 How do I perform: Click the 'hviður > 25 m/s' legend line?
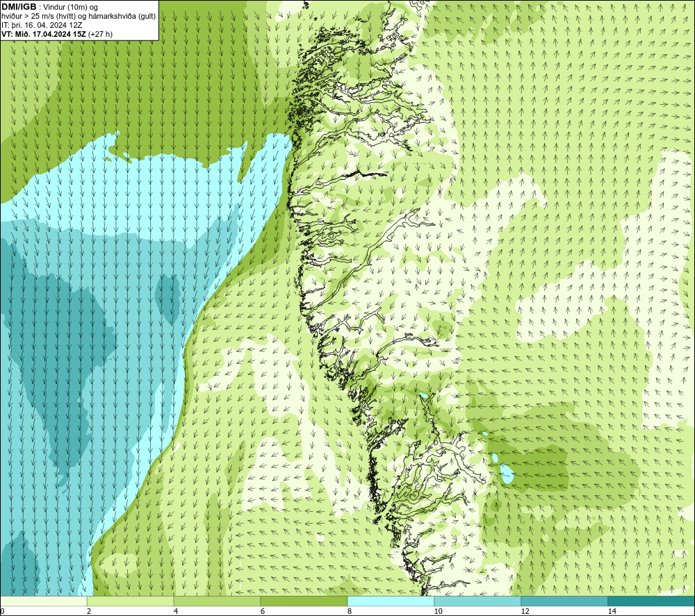click(x=79, y=17)
